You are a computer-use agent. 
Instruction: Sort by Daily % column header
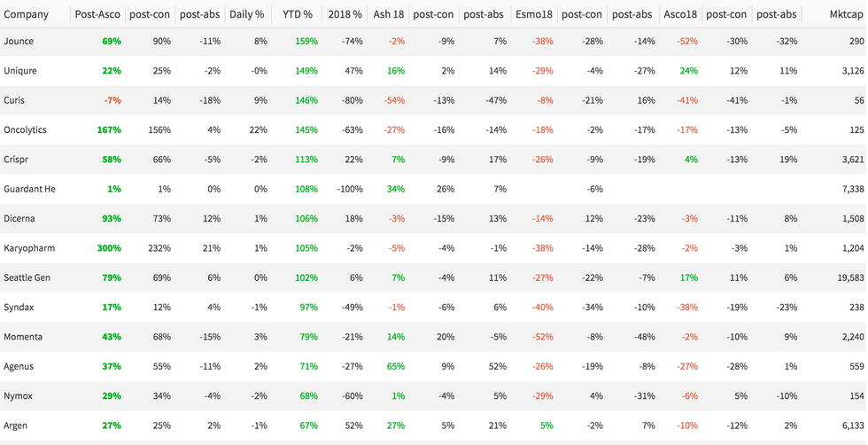246,14
